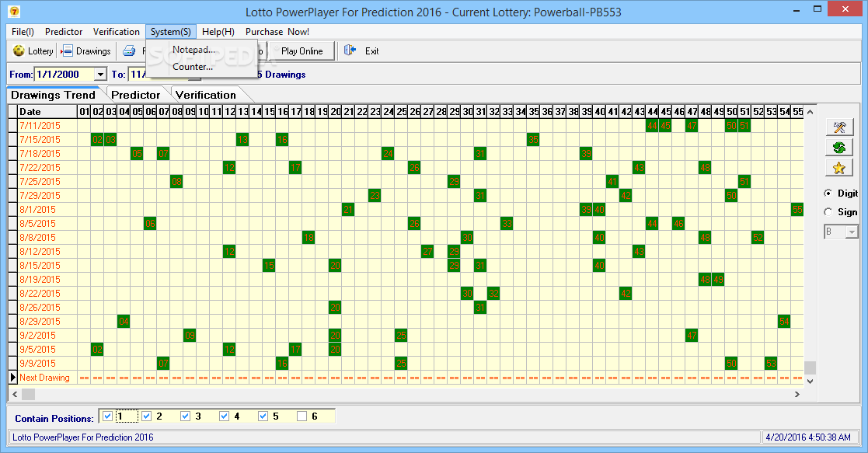Click the vertical scrollbar up arrow
This screenshot has height=453, width=868.
[x=810, y=112]
